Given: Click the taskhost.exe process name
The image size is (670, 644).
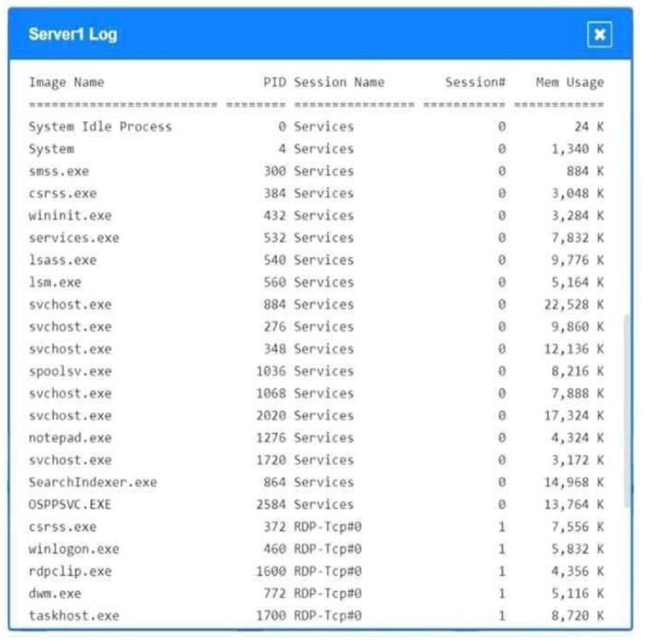Looking at the screenshot, I should [73, 615].
